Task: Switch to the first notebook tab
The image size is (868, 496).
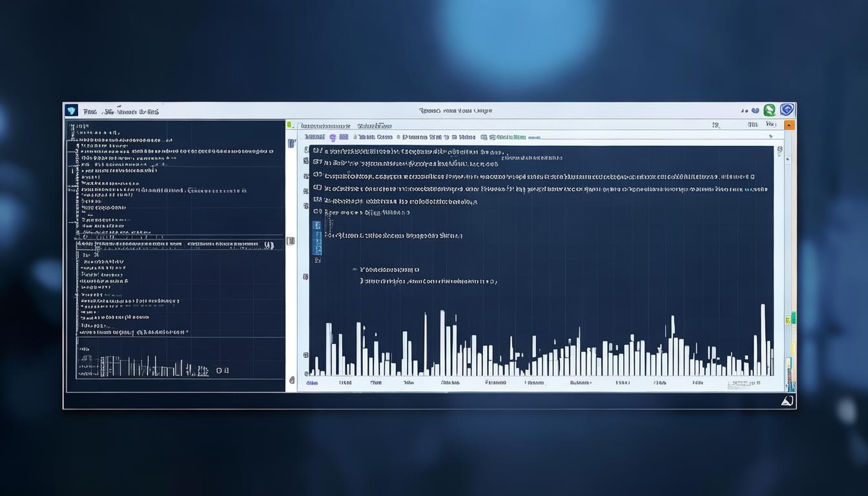Action: [326, 125]
